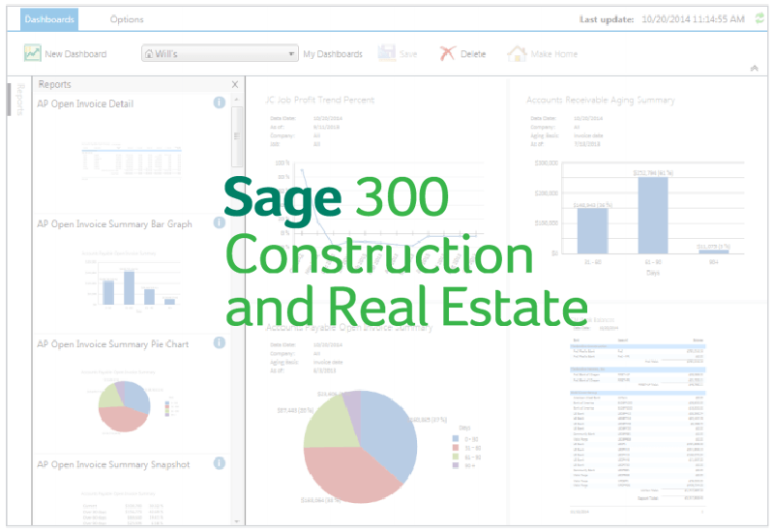Screen dimensions: 774x532
Task: Show info for AP Open Invoice Summary Bar Graph
Action: (220, 222)
